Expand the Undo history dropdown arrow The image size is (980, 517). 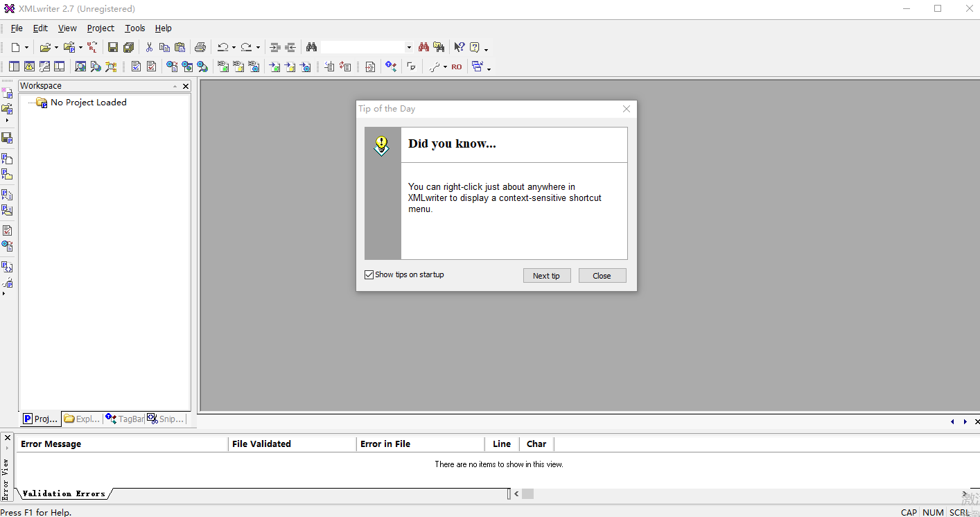point(234,48)
